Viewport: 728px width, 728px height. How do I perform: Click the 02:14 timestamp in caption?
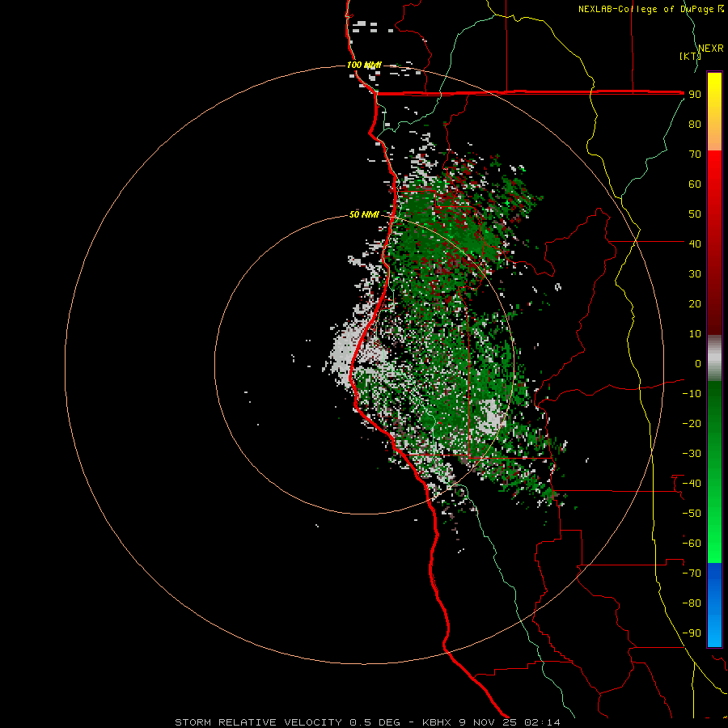pos(542,722)
